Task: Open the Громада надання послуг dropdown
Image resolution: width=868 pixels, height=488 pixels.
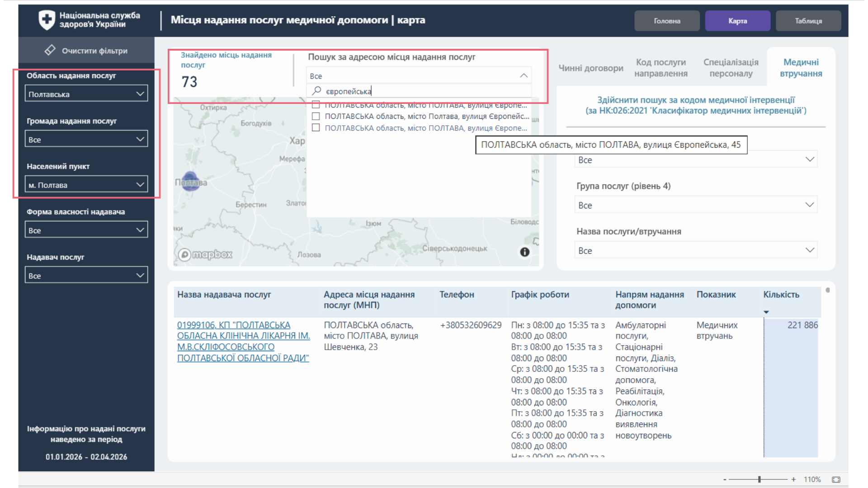Action: click(x=86, y=139)
